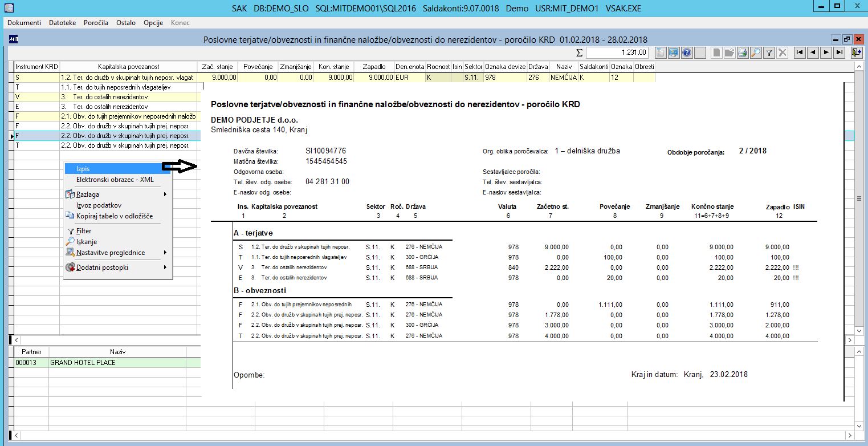This screenshot has width=868, height=446.
Task: Click the exit door icon
Action: pyautogui.click(x=856, y=52)
